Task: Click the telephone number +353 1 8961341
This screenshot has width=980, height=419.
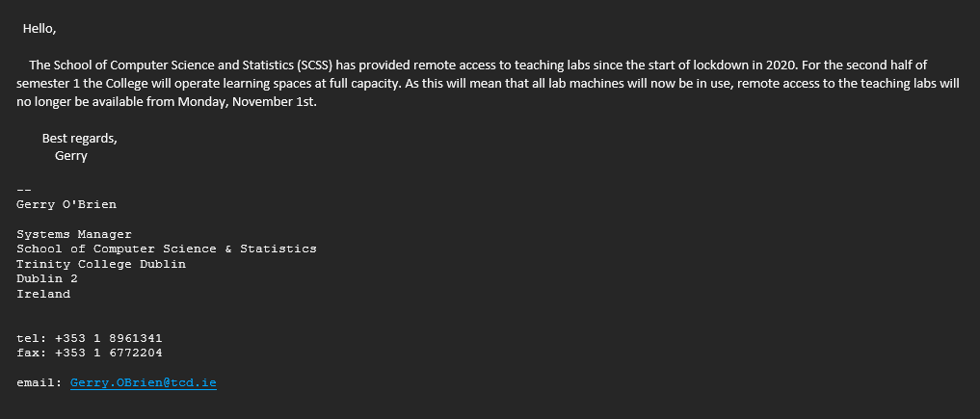Action: pos(109,338)
